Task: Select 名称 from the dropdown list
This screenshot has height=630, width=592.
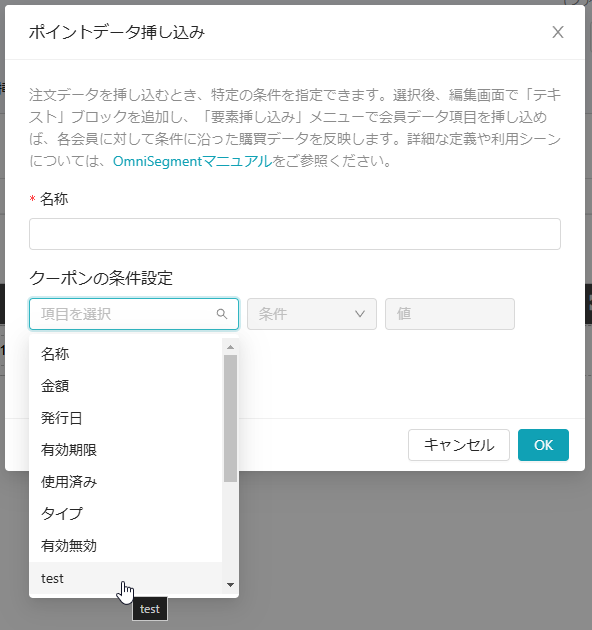Action: [126, 354]
